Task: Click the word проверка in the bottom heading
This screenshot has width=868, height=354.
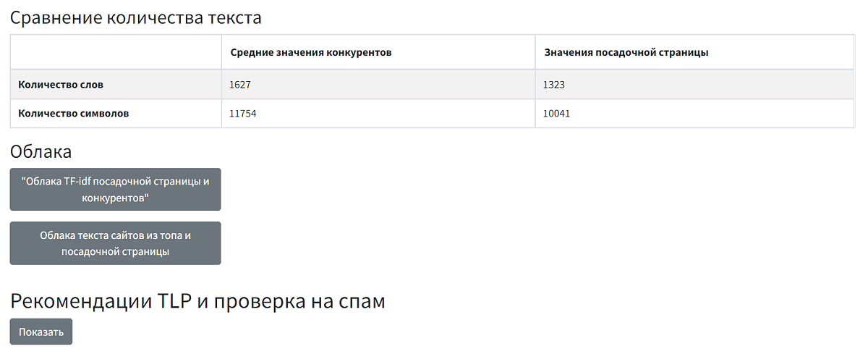Action: (254, 302)
